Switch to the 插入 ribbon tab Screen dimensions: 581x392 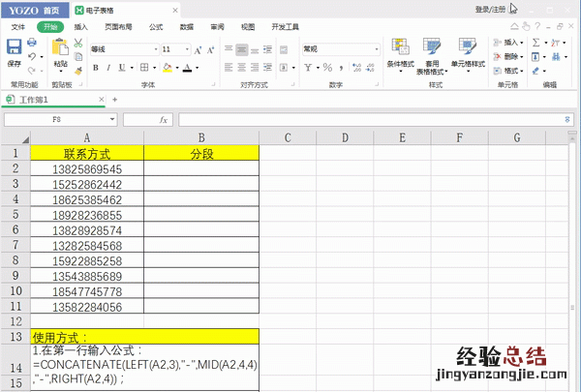81,27
